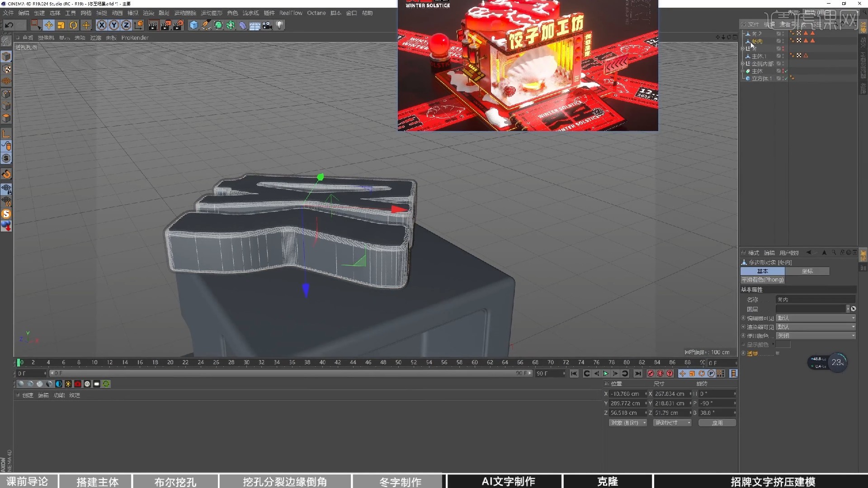Toggle the Y axis lock
Image resolution: width=868 pixels, height=488 pixels.
coord(114,25)
